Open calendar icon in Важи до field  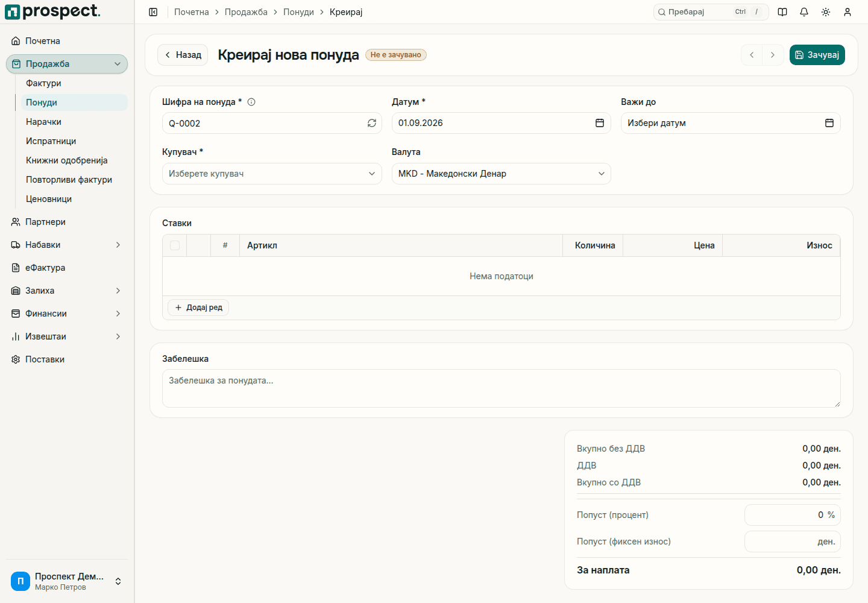click(x=829, y=123)
